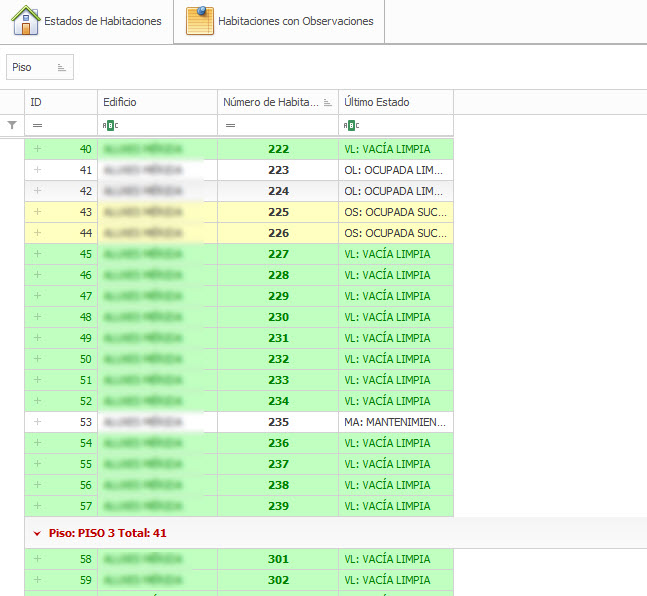This screenshot has height=596, width=647.
Task: Switch to Habitaciones con Observaciones tab
Action: pyautogui.click(x=280, y=21)
